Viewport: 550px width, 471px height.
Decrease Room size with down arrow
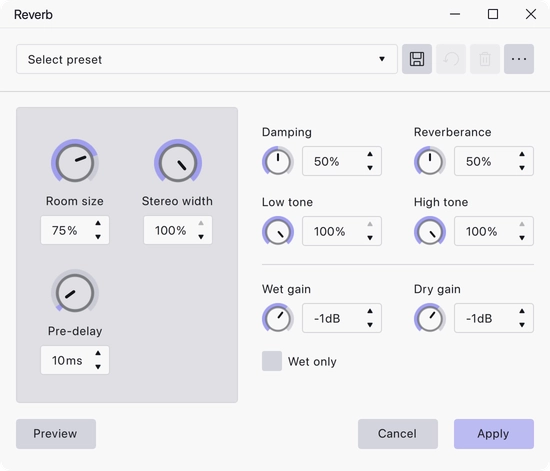click(98, 237)
